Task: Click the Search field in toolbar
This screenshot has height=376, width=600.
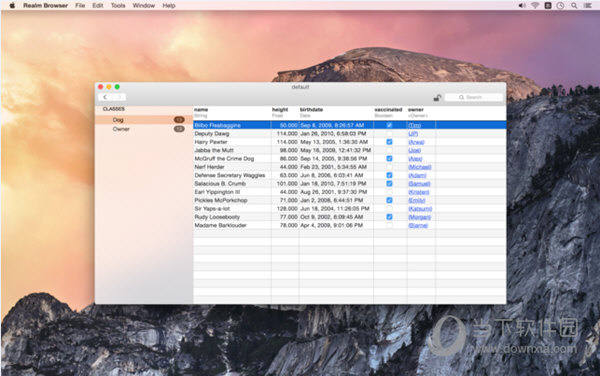Action: coord(474,97)
